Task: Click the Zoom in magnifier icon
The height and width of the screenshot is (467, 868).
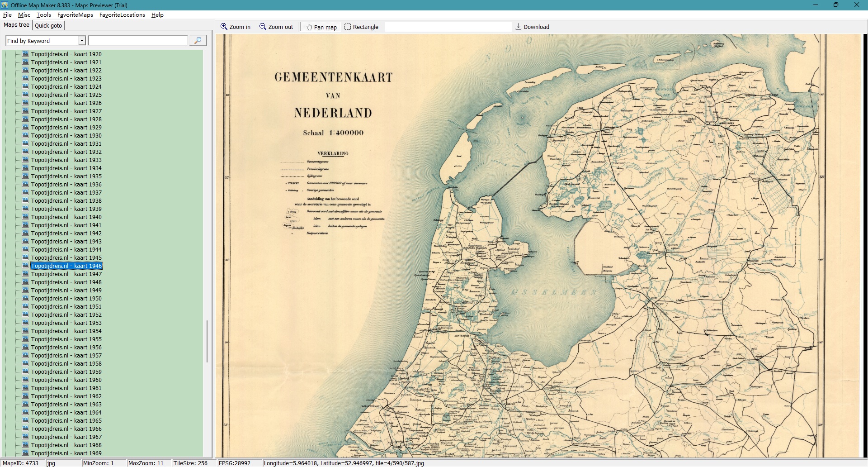Action: (224, 27)
